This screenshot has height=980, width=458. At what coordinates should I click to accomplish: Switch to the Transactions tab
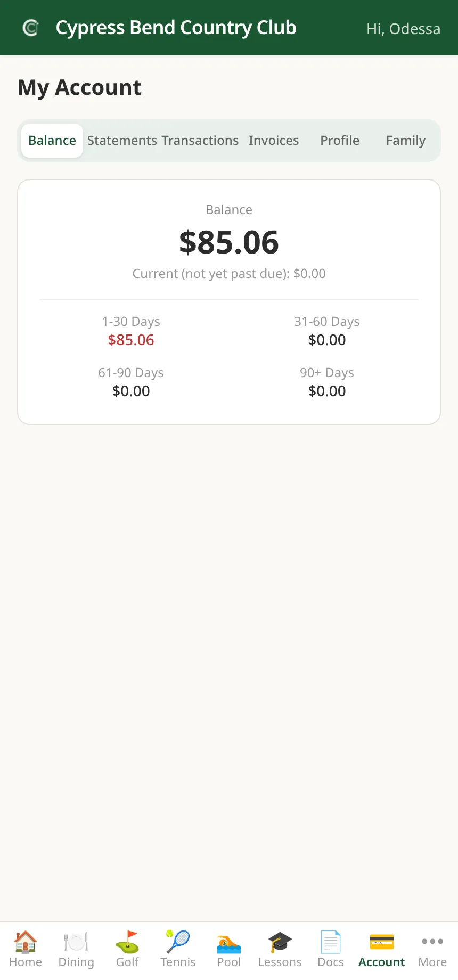click(200, 141)
